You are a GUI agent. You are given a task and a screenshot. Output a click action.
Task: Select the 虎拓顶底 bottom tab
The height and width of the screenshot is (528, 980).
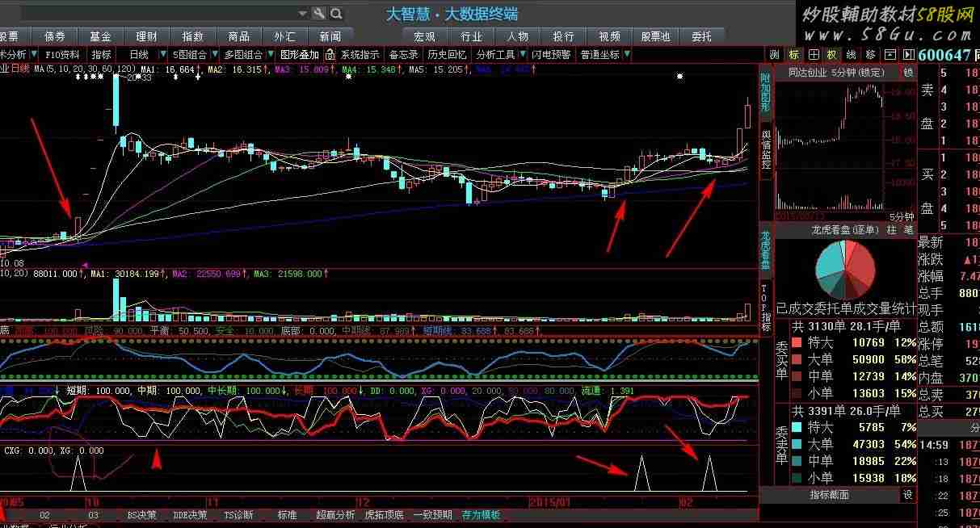[x=384, y=515]
